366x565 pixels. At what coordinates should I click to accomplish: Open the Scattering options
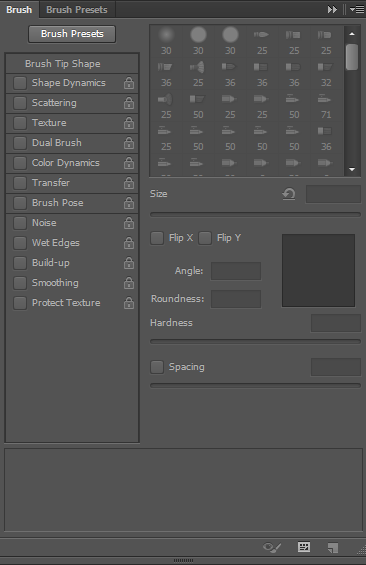point(54,103)
